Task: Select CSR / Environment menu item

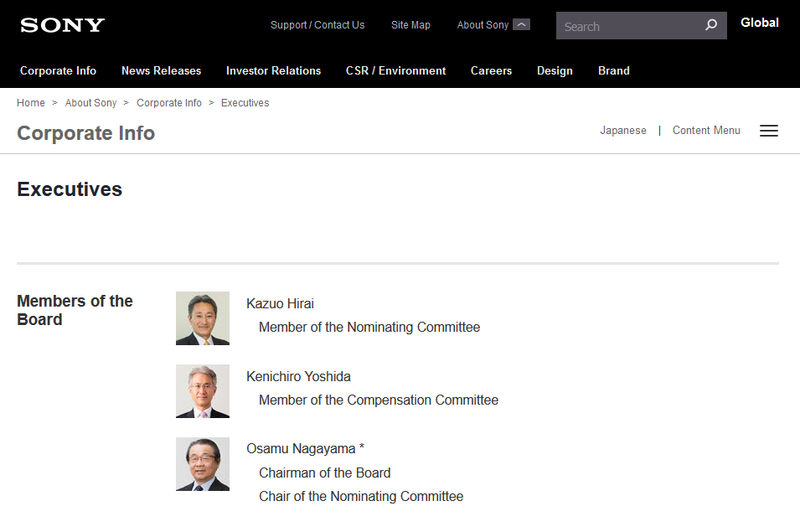Action: [395, 71]
